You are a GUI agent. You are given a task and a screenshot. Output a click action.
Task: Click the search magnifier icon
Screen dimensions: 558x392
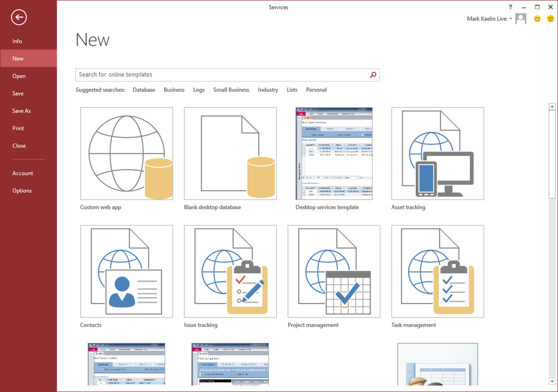coord(373,75)
